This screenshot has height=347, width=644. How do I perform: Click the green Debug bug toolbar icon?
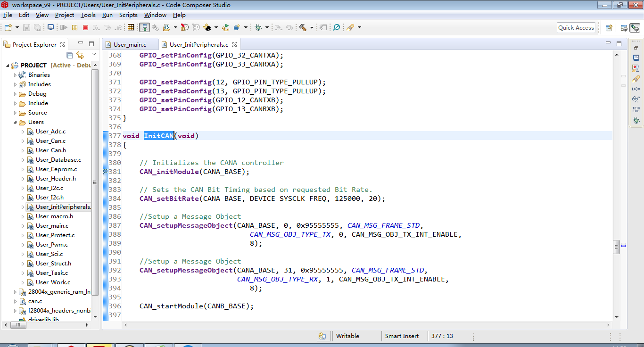click(258, 27)
